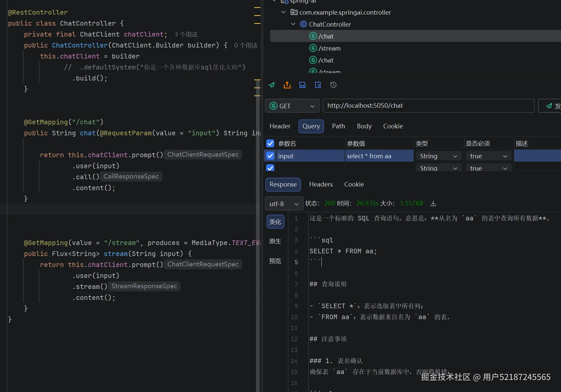561x392 pixels.
Task: Click the spring-ai module icon
Action: 284,2
